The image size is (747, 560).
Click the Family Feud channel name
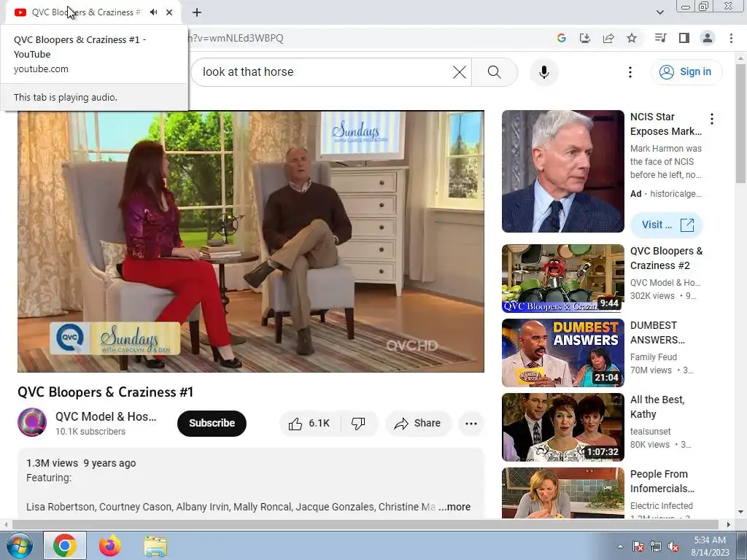(654, 357)
